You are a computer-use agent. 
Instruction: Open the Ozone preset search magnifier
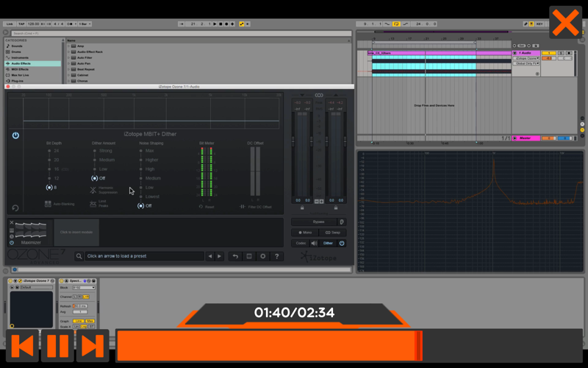(x=79, y=256)
